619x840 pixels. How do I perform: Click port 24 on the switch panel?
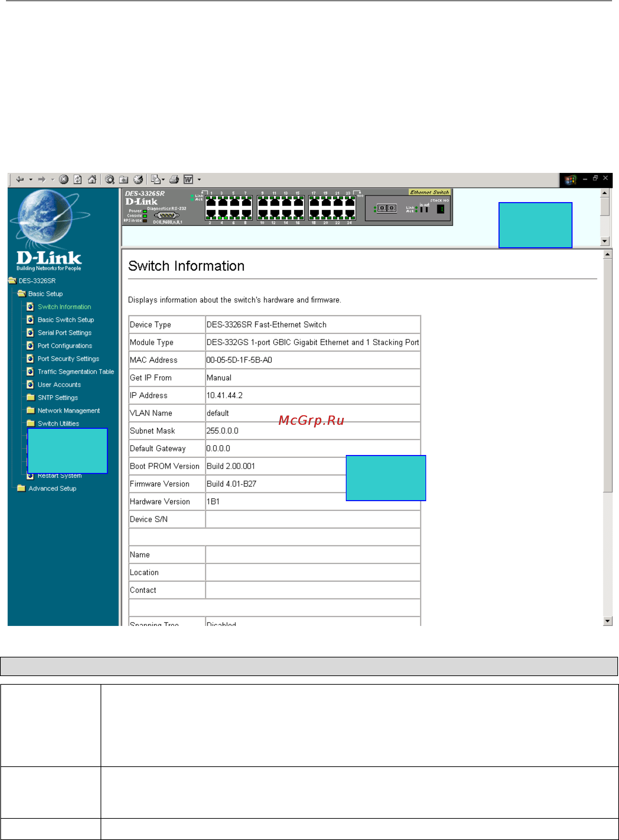coord(350,214)
